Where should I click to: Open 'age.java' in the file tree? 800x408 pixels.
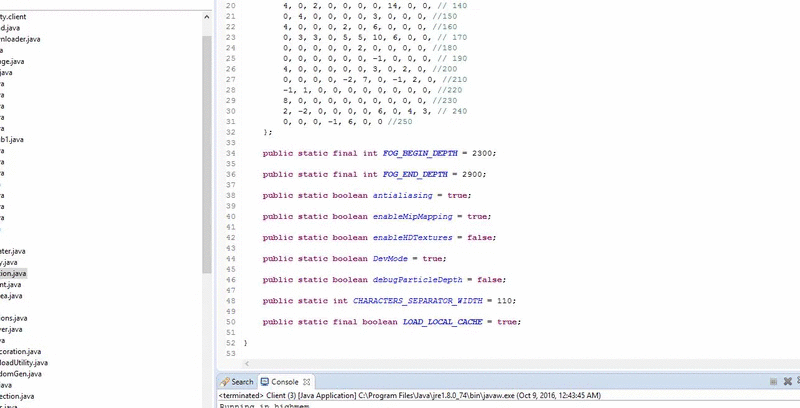tap(12, 61)
